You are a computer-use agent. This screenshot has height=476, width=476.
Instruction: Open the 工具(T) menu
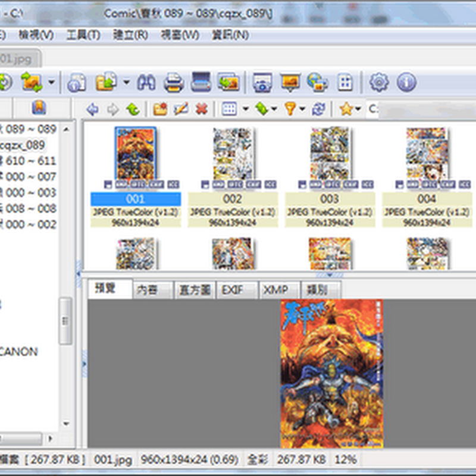[83, 35]
